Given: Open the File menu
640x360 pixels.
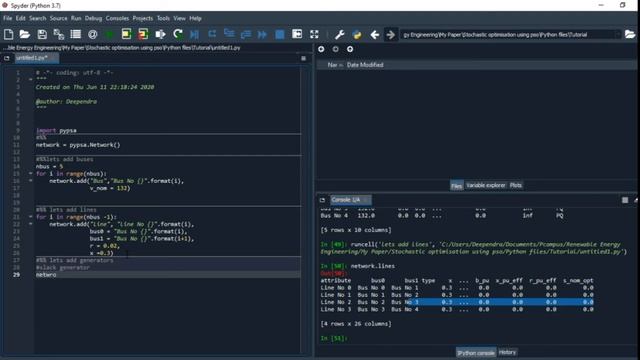Looking at the screenshot, I should pos(8,18).
